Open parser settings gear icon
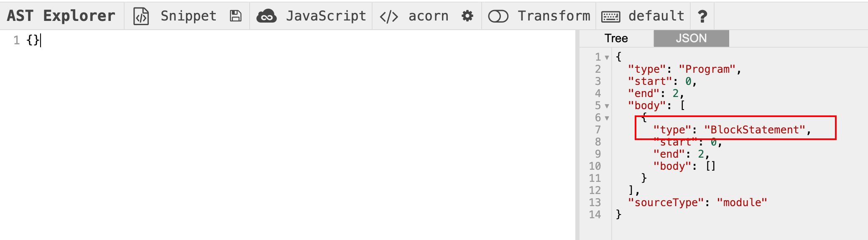The height and width of the screenshot is (240, 868). click(467, 16)
